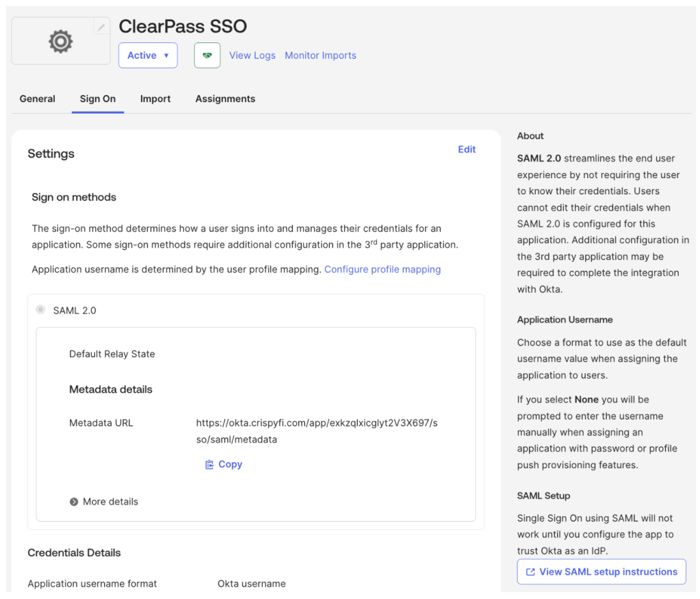Open the Active status dropdown
This screenshot has height=599, width=700.
coord(148,55)
